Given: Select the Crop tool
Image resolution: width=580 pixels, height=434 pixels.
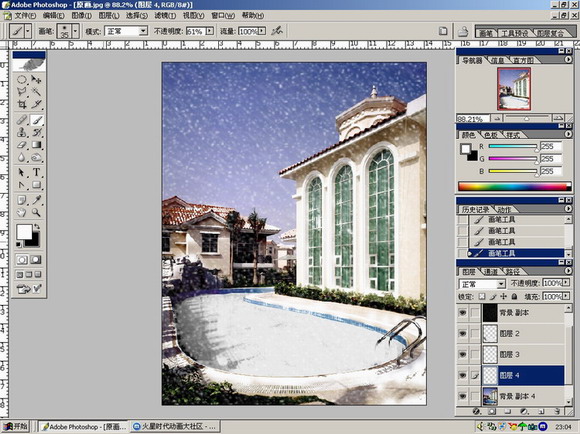Looking at the screenshot, I should click(x=22, y=104).
